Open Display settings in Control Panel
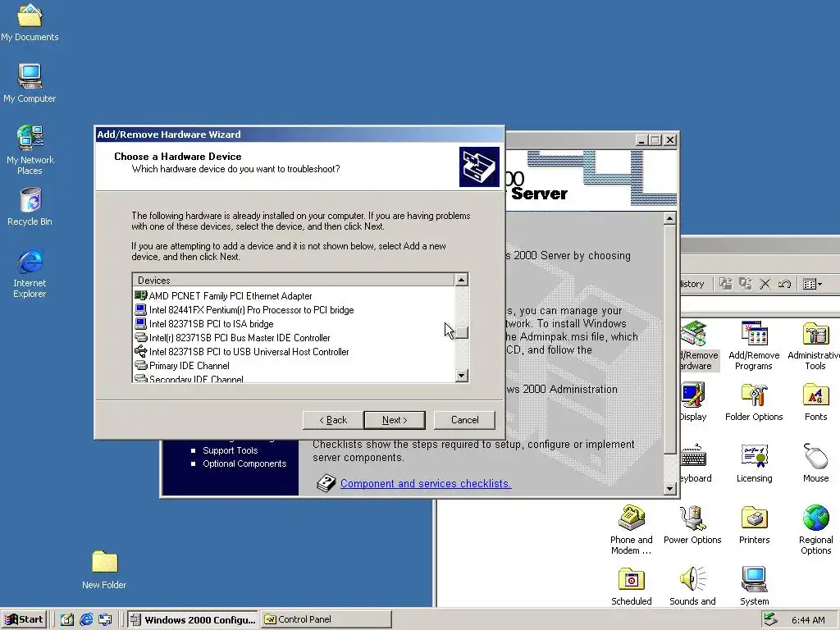The image size is (840, 630). coord(693,402)
